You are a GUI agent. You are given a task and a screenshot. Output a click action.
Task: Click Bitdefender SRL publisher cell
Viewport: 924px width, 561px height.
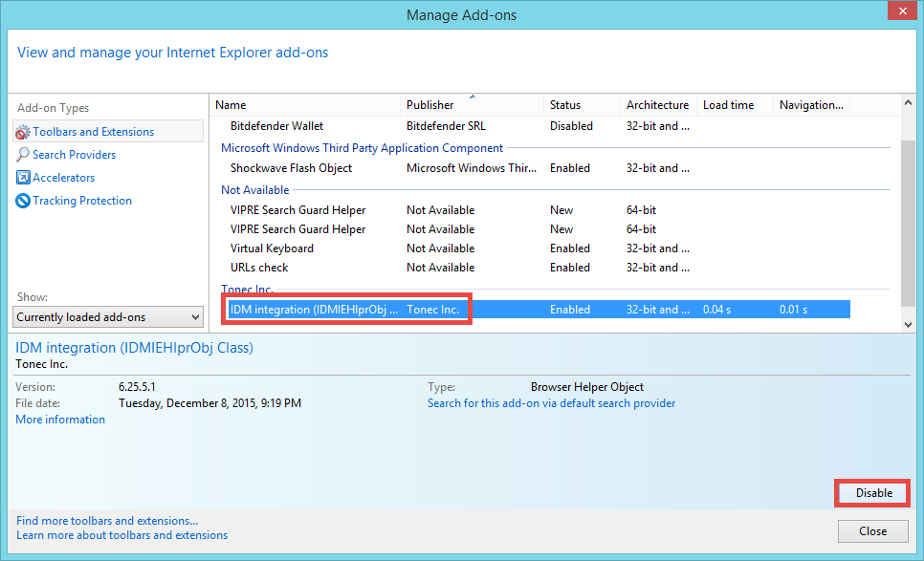coord(446,126)
